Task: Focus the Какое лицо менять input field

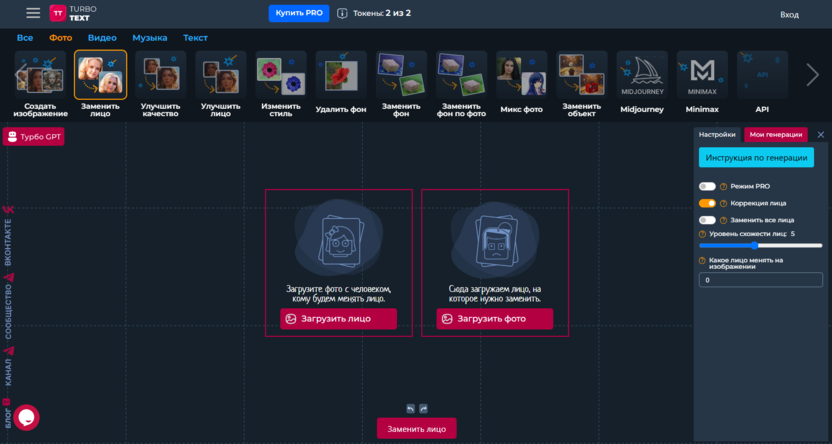Action: (x=760, y=280)
